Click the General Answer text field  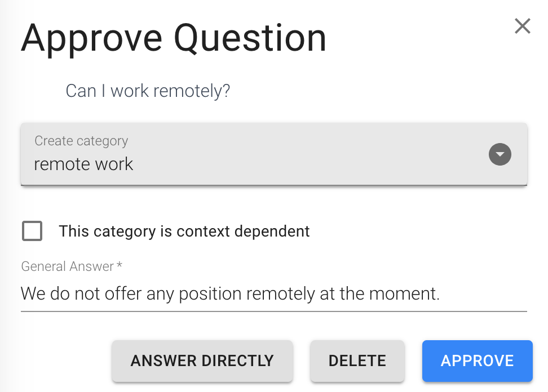click(273, 293)
